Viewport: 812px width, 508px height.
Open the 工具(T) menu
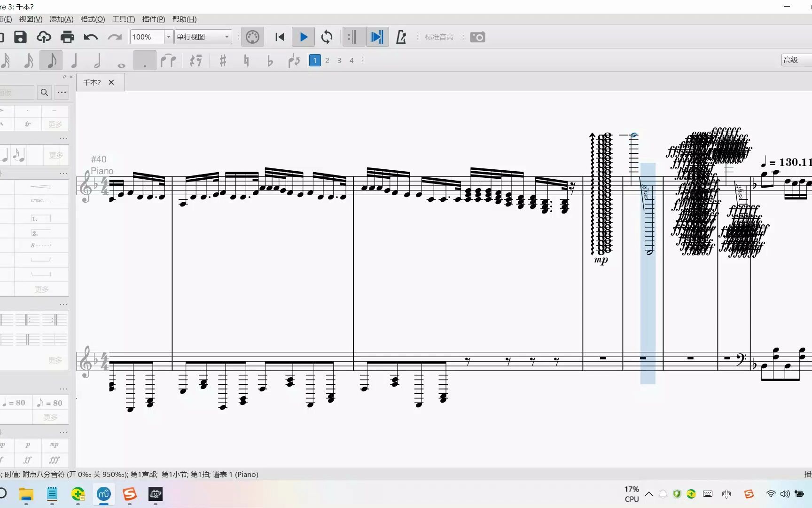point(124,19)
